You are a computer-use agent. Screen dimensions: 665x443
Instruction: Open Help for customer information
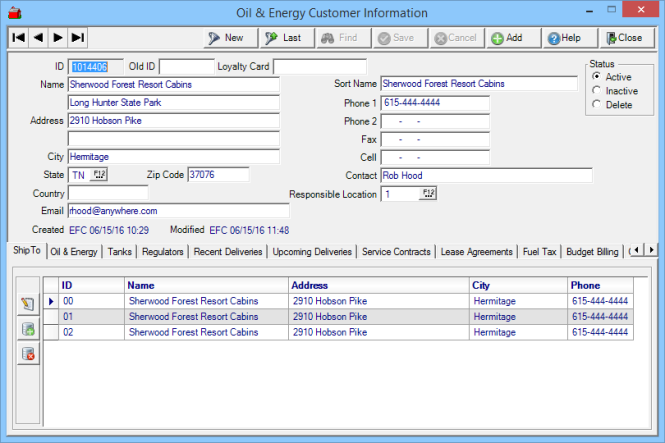(x=565, y=38)
